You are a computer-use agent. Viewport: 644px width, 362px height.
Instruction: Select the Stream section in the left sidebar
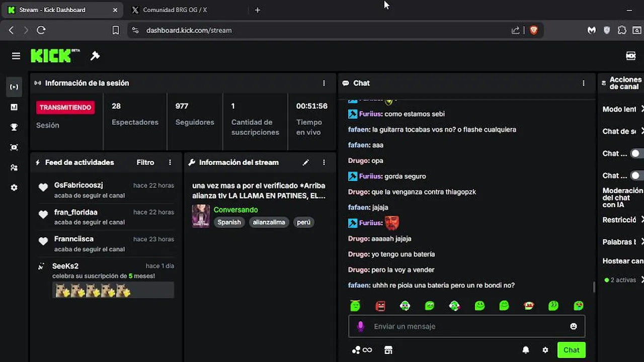14,87
